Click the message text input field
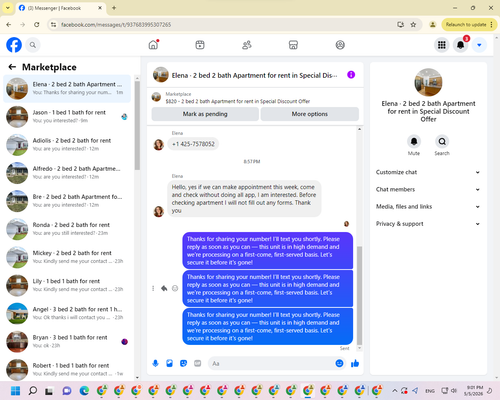 [x=272, y=363]
